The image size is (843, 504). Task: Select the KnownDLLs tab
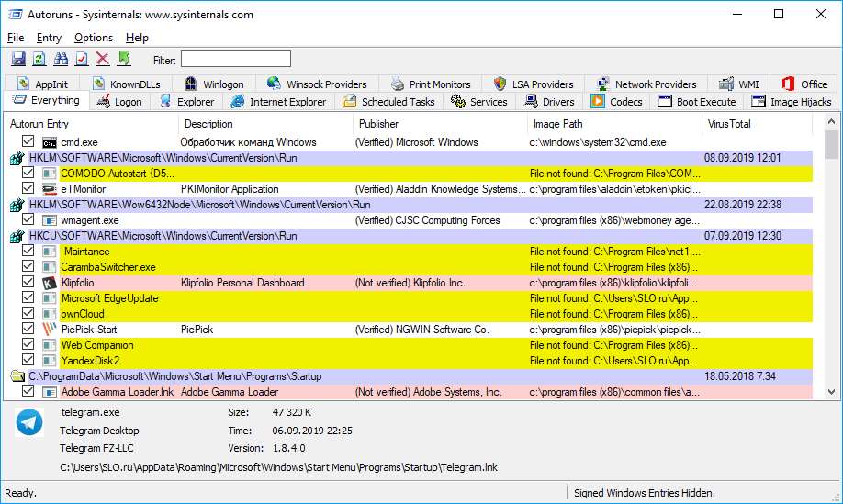coord(127,84)
